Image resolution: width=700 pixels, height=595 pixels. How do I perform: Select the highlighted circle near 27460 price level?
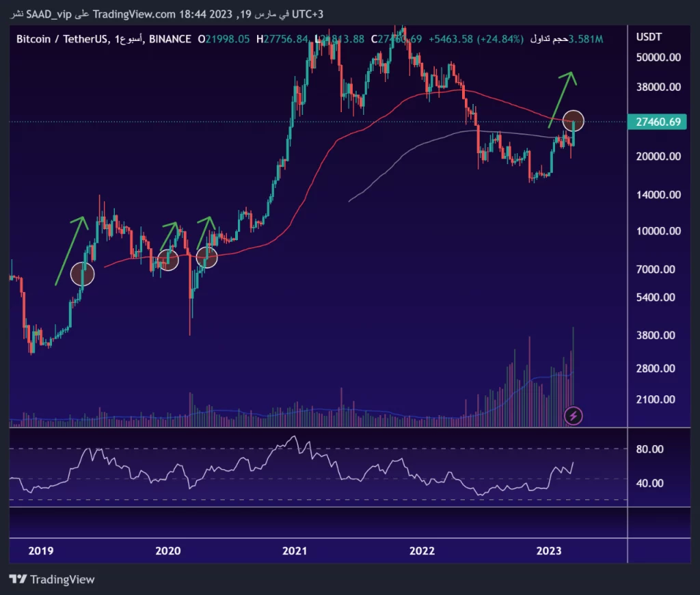(x=574, y=121)
